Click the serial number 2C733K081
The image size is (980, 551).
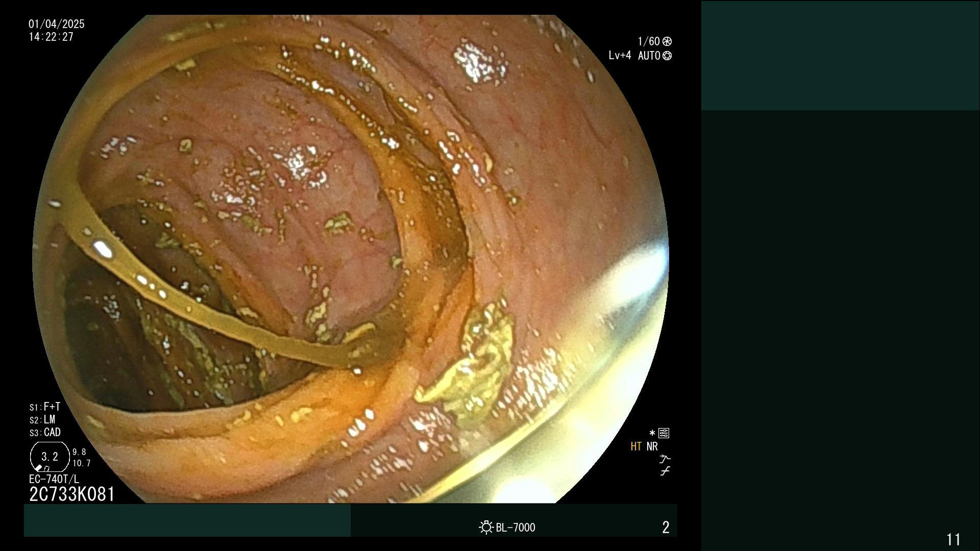(x=72, y=494)
